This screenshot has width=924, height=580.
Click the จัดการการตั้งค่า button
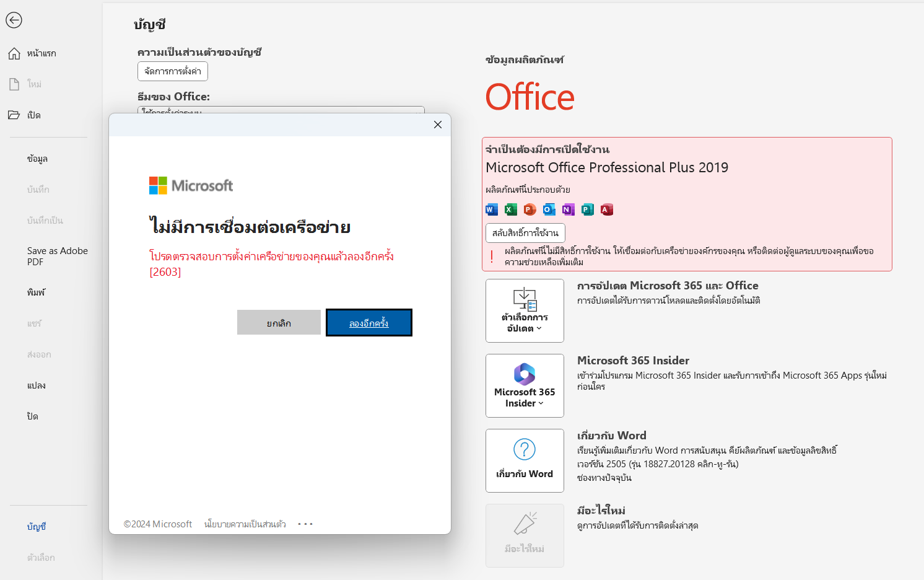[173, 71]
